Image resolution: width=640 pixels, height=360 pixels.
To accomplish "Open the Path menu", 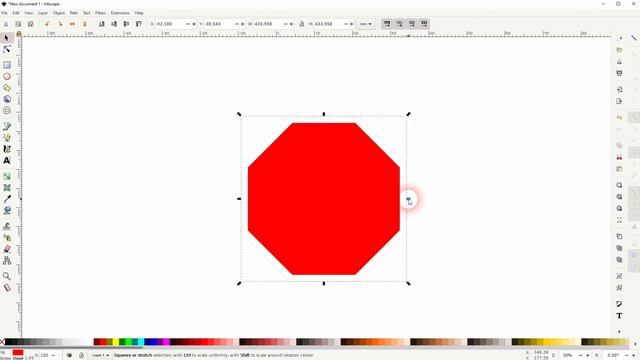I will (73, 13).
